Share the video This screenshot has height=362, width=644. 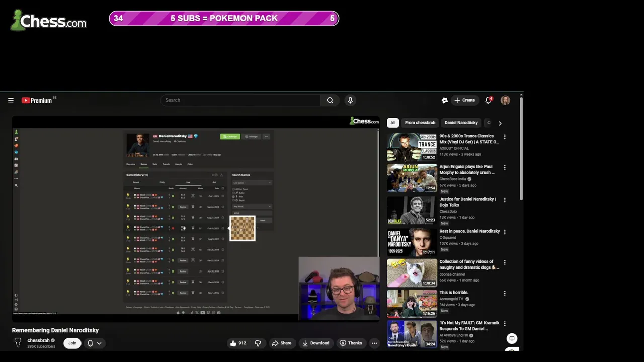pos(281,343)
